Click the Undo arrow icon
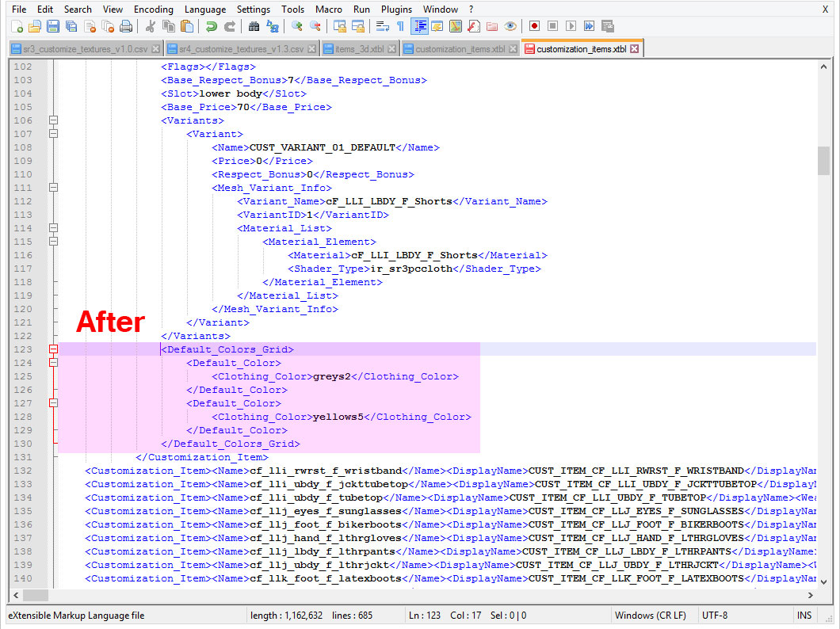The image size is (840, 629). [x=211, y=26]
